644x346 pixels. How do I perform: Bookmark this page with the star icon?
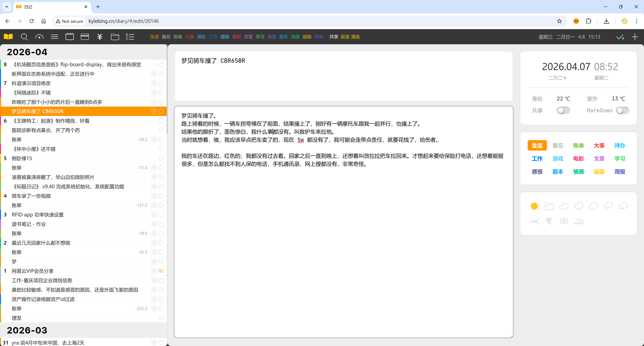559,21
